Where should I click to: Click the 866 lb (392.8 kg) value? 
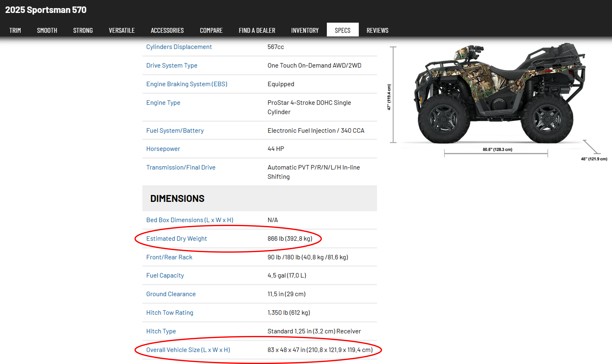pyautogui.click(x=290, y=239)
